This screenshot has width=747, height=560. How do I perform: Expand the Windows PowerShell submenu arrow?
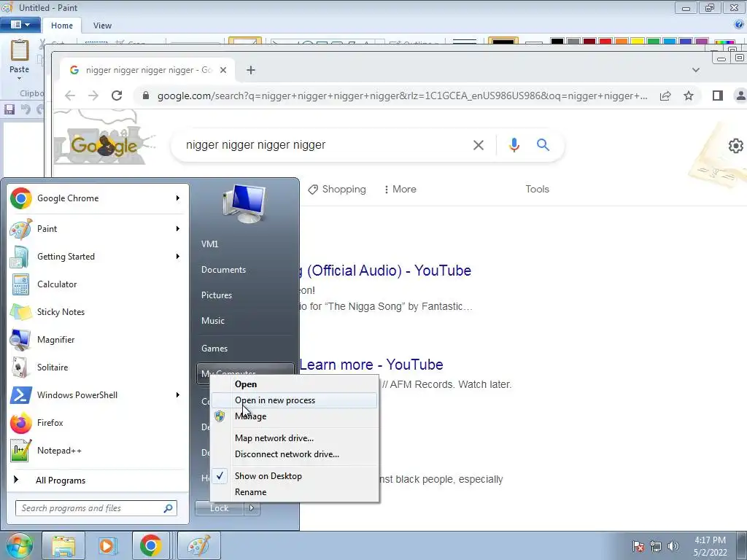(x=178, y=394)
